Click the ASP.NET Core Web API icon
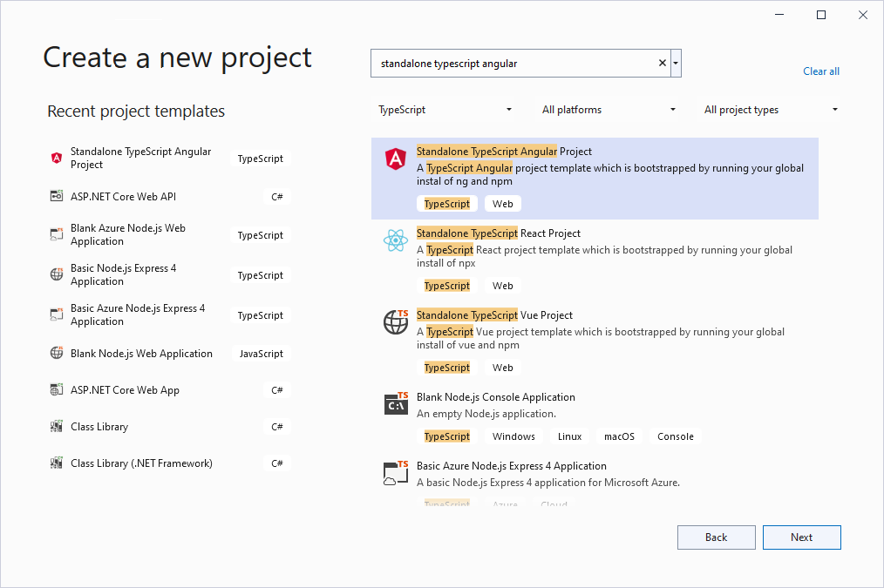Image resolution: width=884 pixels, height=588 pixels. tap(57, 196)
